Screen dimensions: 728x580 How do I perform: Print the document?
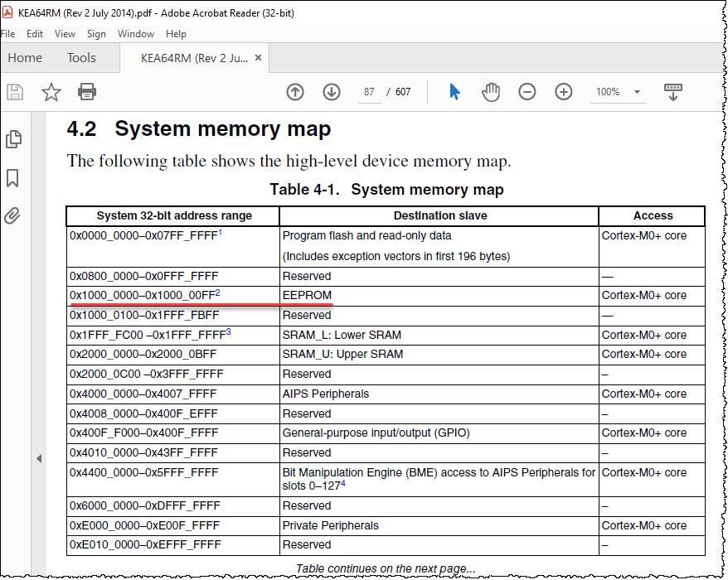88,92
